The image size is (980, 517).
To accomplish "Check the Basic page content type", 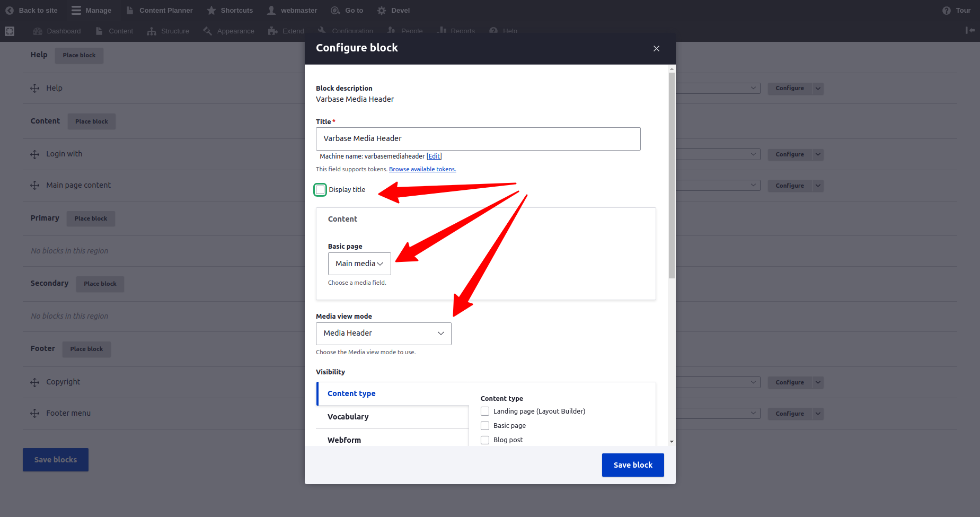I will 485,426.
